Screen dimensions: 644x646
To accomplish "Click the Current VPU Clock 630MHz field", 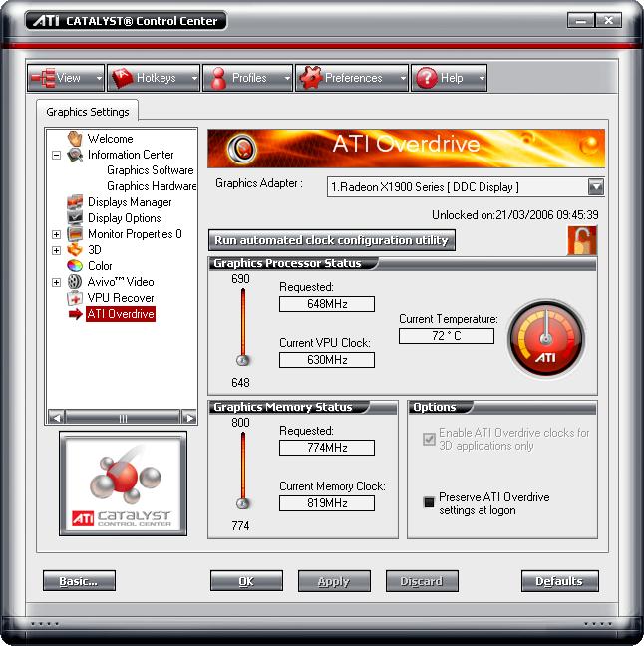I will click(327, 360).
